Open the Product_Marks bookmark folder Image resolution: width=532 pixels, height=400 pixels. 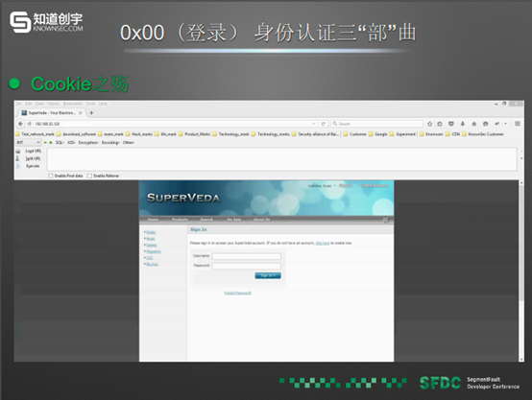pyautogui.click(x=194, y=134)
